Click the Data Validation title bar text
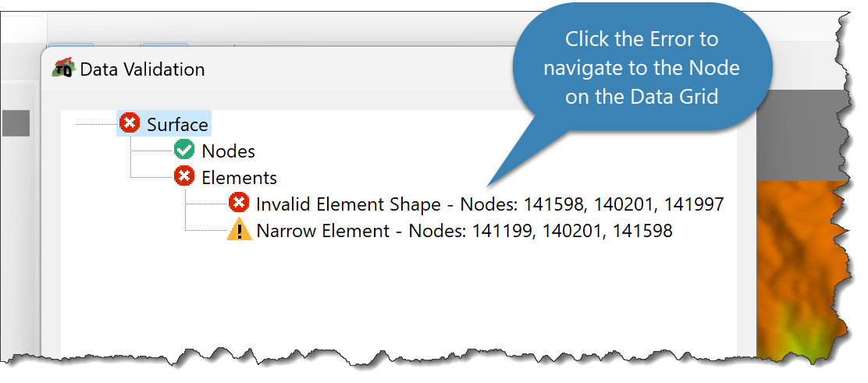Viewport: 868px width, 383px height. (142, 69)
